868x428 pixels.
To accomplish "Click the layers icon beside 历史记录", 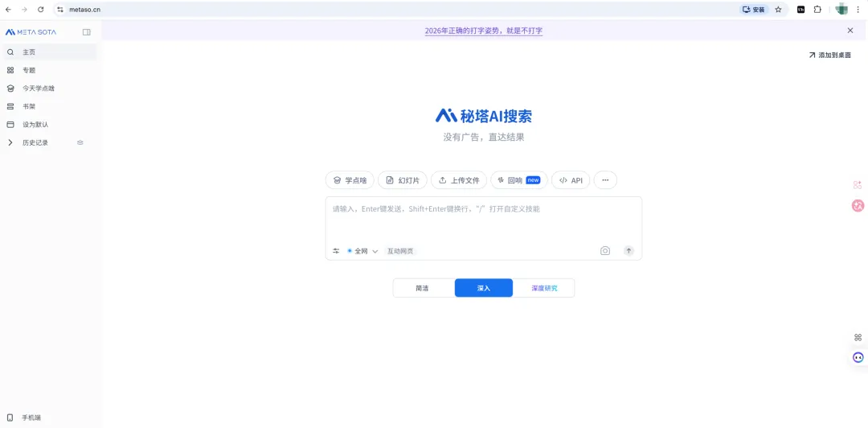I will click(x=80, y=142).
